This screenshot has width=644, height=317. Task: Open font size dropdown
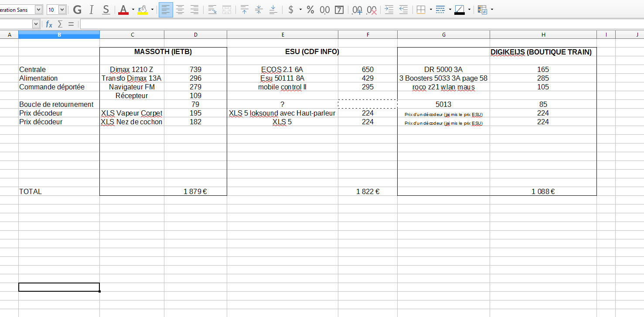point(62,10)
